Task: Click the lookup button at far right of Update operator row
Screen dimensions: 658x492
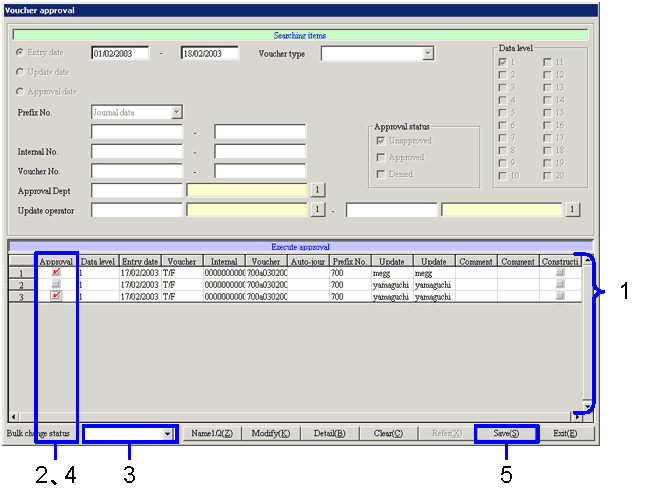Action: [x=573, y=210]
